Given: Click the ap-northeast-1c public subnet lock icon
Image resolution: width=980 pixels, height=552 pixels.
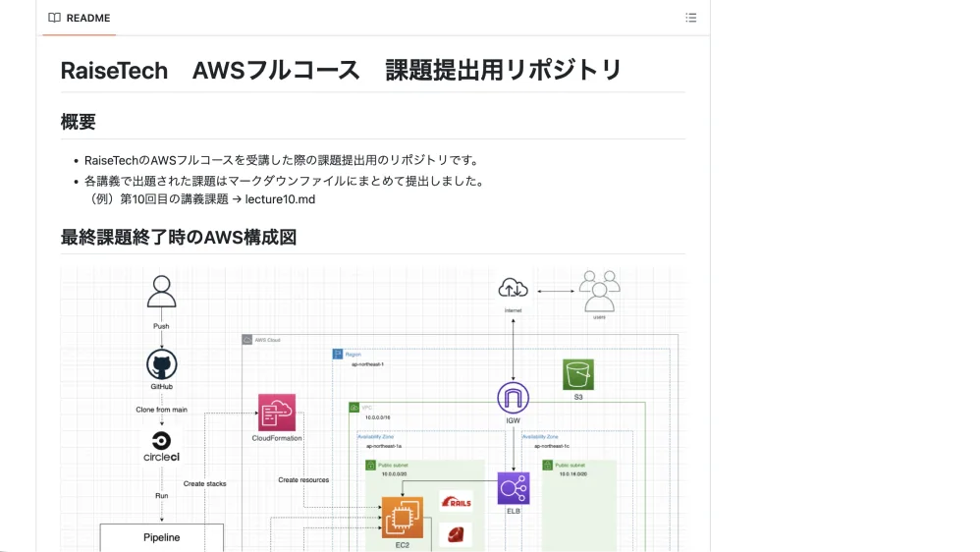Looking at the screenshot, I should (548, 466).
